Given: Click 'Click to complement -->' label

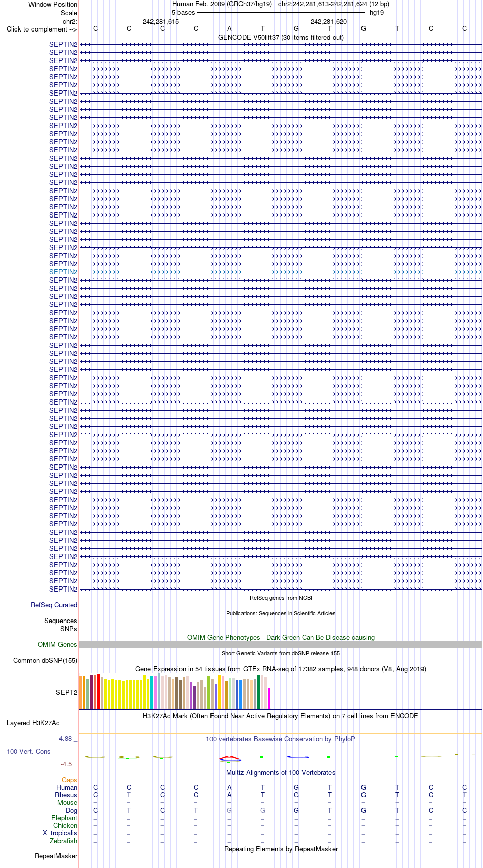Looking at the screenshot, I should (42, 29).
